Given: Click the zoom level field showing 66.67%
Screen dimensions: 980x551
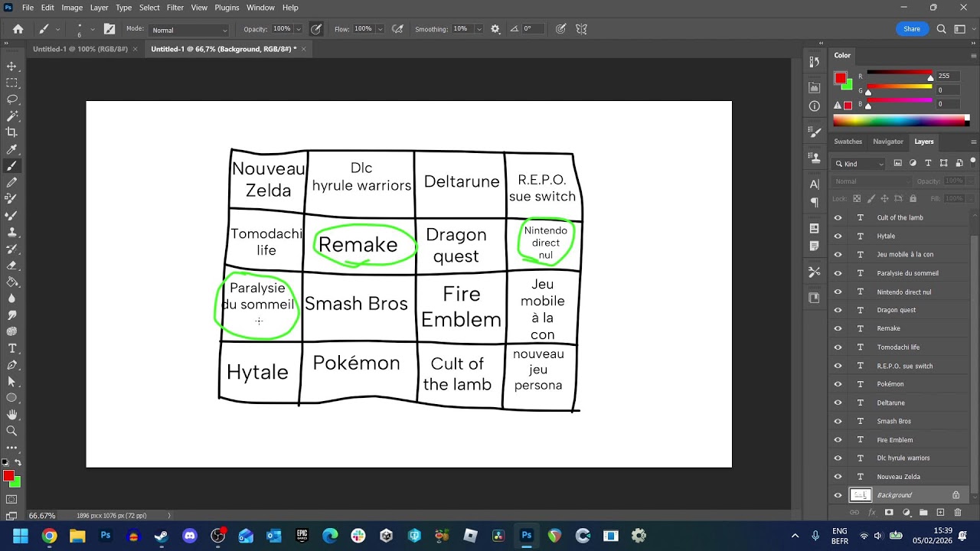Looking at the screenshot, I should click(x=42, y=516).
